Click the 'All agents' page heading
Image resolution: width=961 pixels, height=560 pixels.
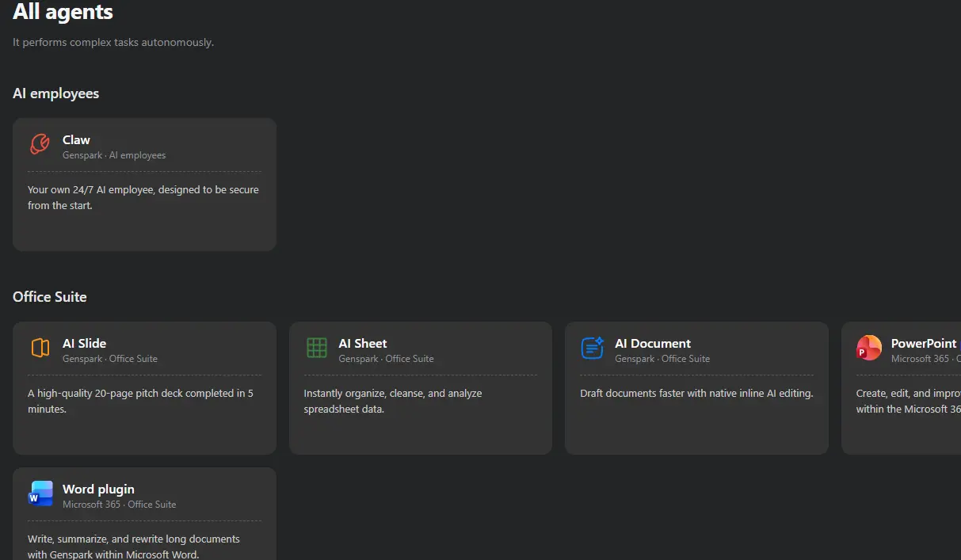pyautogui.click(x=63, y=12)
